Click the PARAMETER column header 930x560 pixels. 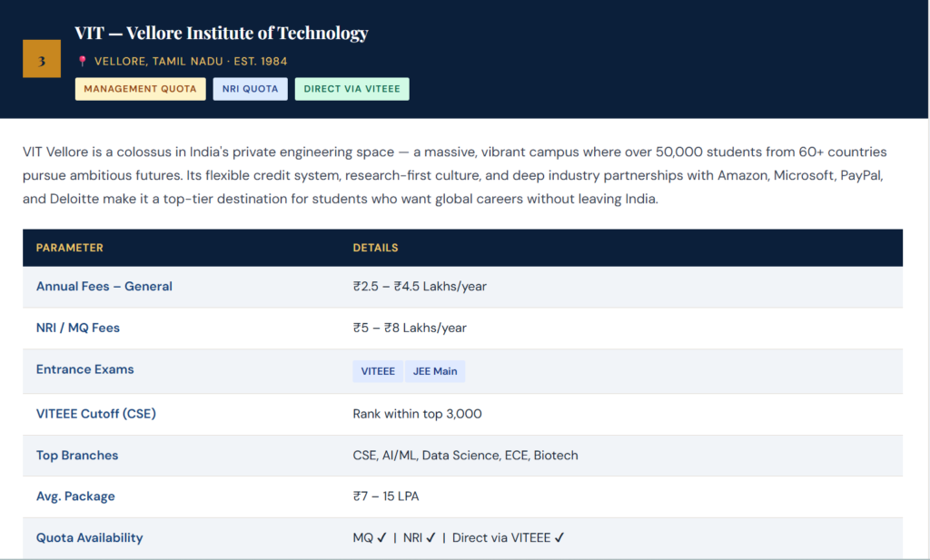point(68,248)
